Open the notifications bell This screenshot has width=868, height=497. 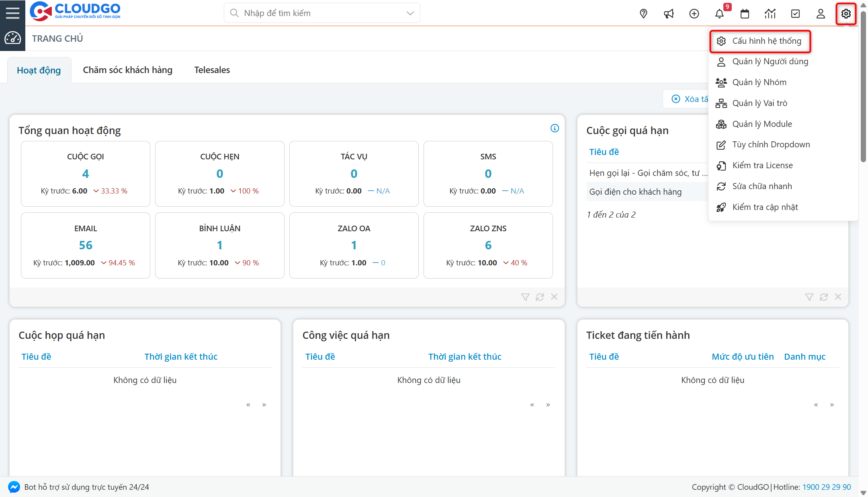pos(719,14)
